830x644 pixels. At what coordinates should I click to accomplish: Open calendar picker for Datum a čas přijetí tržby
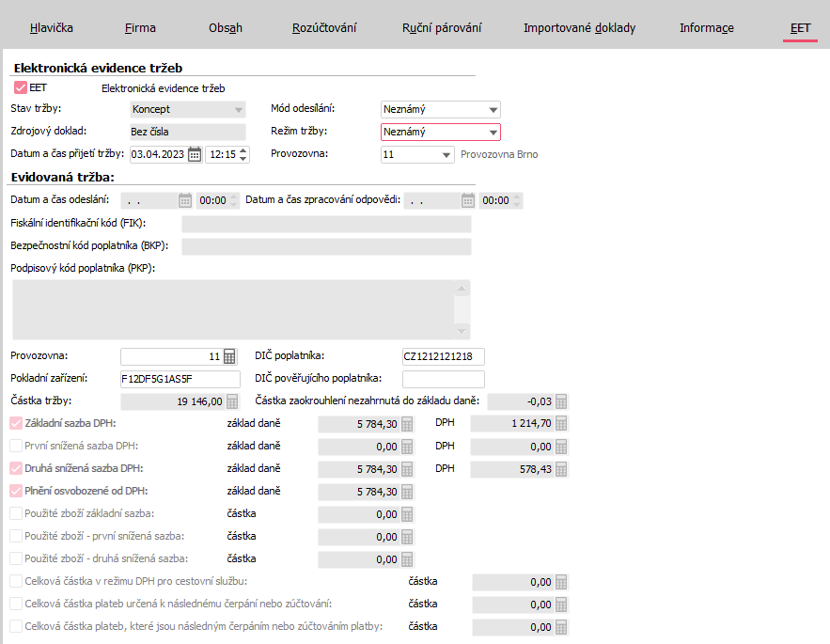195,154
